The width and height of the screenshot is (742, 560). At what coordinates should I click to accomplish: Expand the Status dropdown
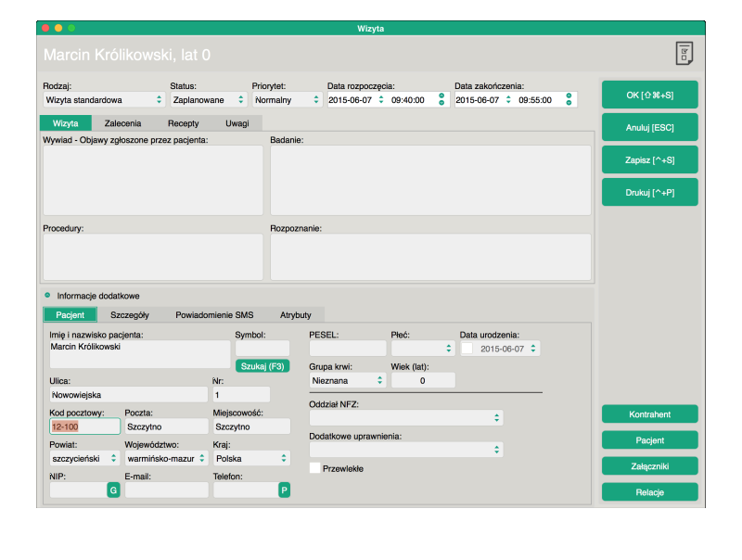coord(208,99)
